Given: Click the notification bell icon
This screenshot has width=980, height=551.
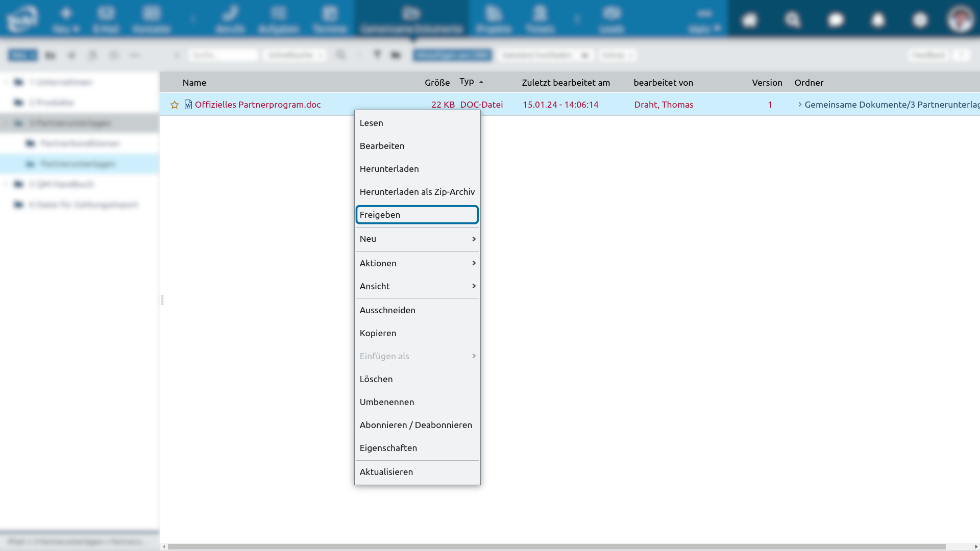Looking at the screenshot, I should pos(878,20).
